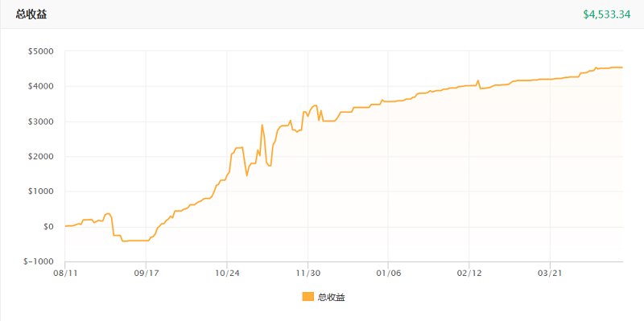Click the 02/12 date label
Viewport: 644px width, 321px height.
tap(469, 273)
